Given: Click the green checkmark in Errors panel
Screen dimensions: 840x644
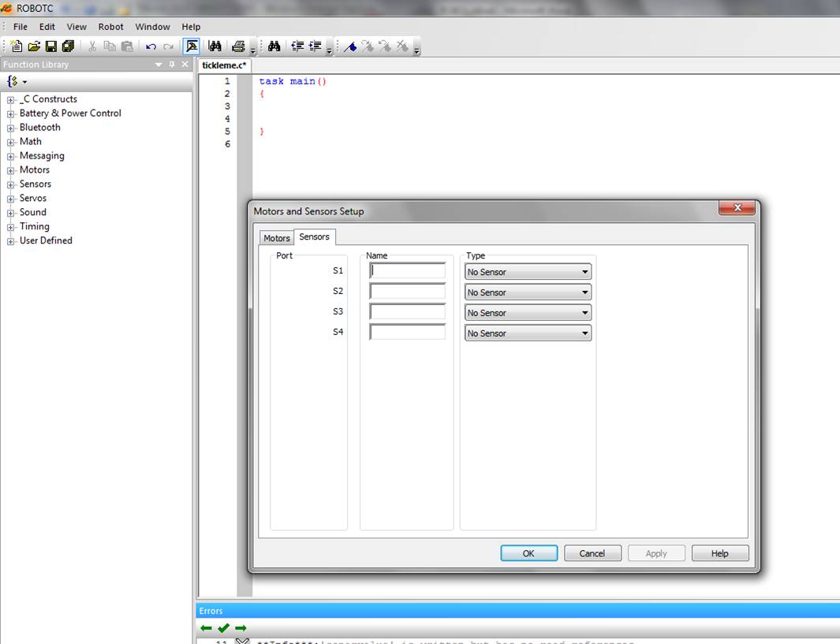Looking at the screenshot, I should (x=223, y=628).
